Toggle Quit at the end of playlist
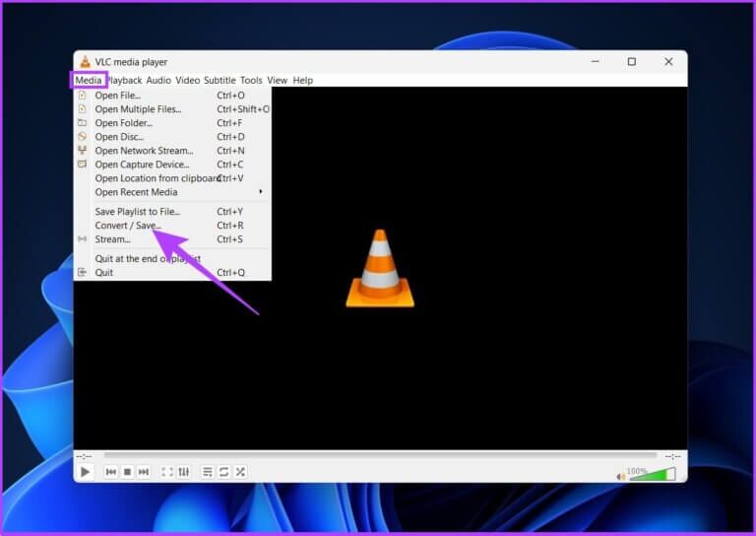756x536 pixels. click(x=172, y=258)
